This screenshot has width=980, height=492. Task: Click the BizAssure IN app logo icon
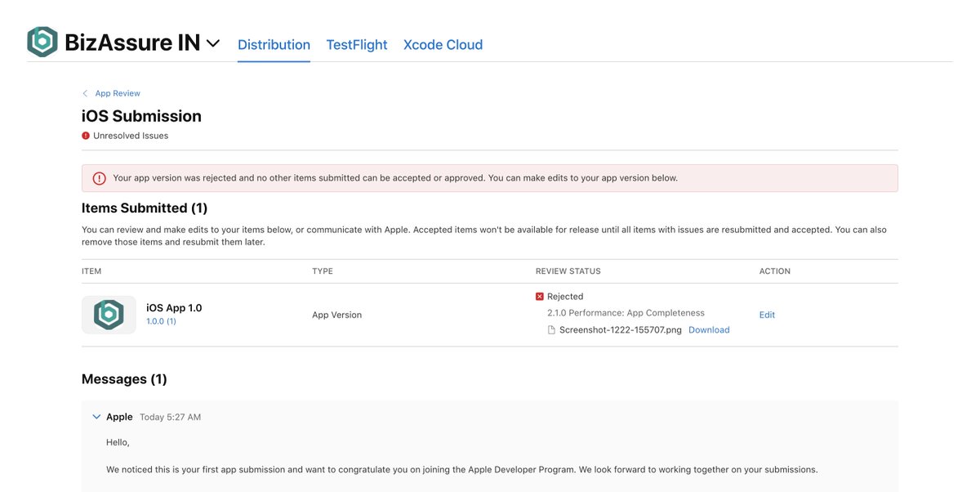pos(42,42)
